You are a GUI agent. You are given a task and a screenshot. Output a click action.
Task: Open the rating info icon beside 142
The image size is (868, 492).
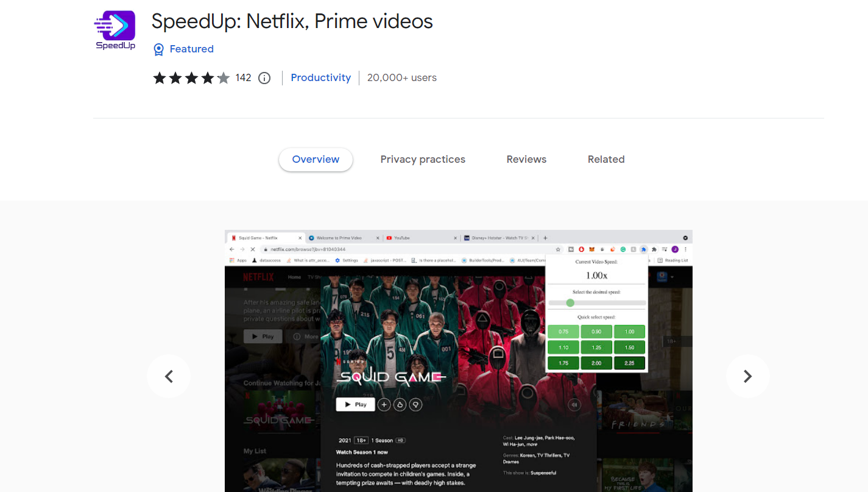point(264,78)
